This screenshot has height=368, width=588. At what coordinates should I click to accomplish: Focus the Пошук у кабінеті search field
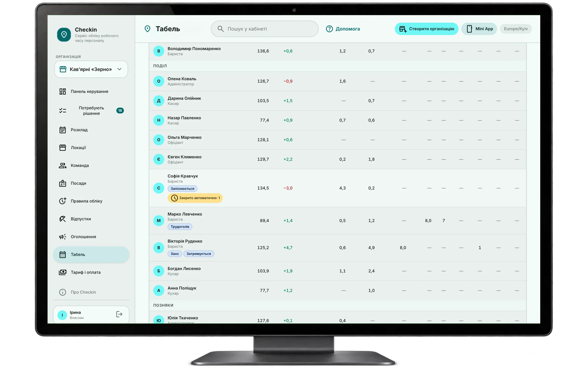point(264,29)
